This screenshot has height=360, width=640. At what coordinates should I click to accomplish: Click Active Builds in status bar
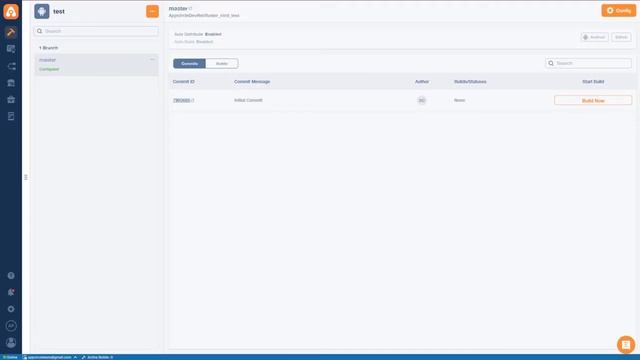click(98, 357)
